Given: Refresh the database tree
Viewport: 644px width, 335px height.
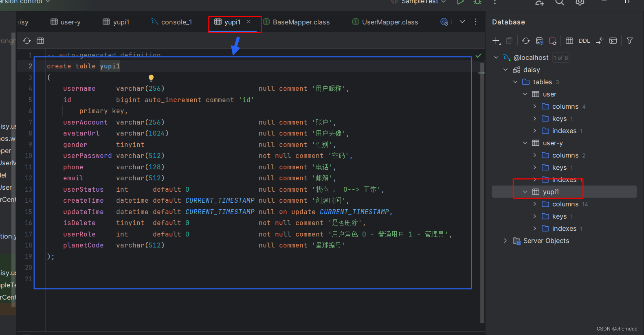Looking at the screenshot, I should click(526, 41).
